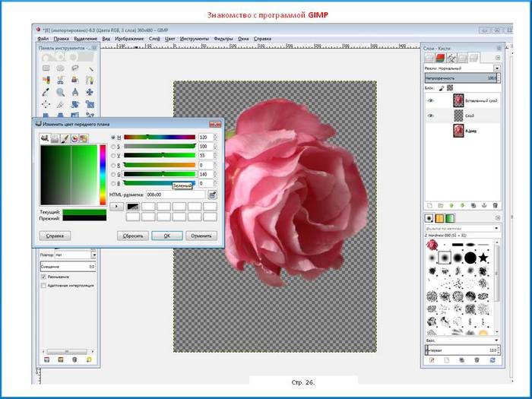This screenshot has width=532, height=399.
Task: Select the Alignment tool
Action: point(46,104)
